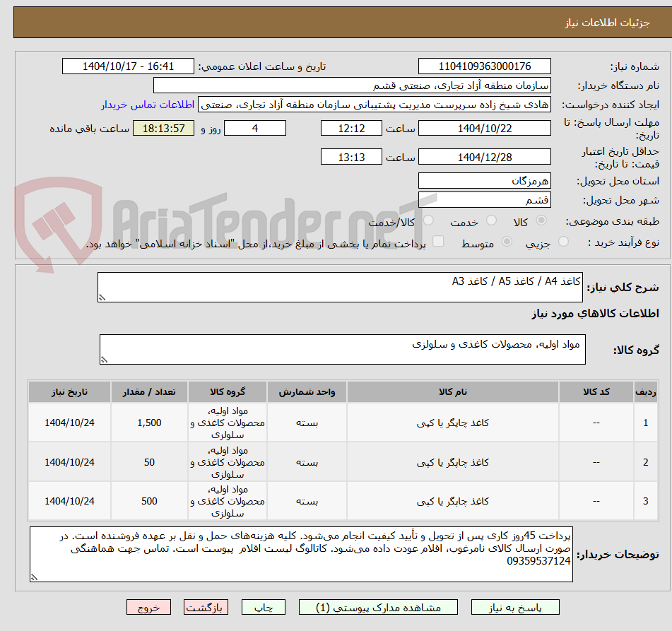Click the بازگشت (Back) button
672x631 pixels.
pyautogui.click(x=206, y=607)
